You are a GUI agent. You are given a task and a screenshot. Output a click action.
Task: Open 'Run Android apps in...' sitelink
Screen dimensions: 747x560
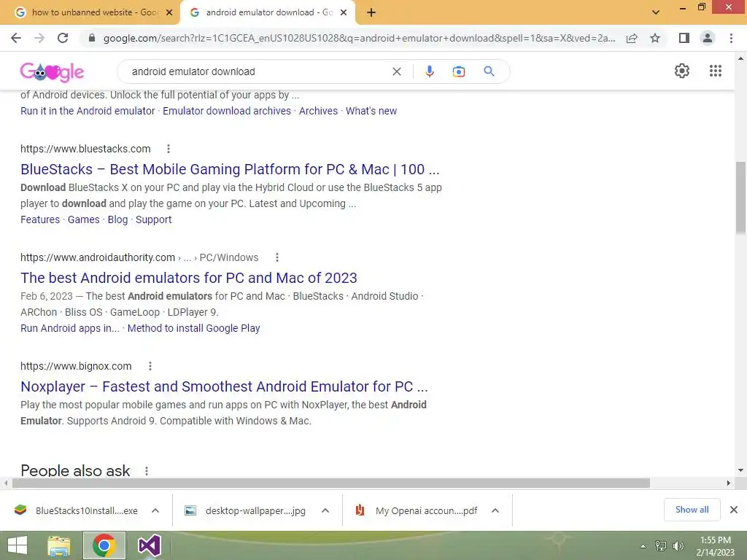(70, 328)
